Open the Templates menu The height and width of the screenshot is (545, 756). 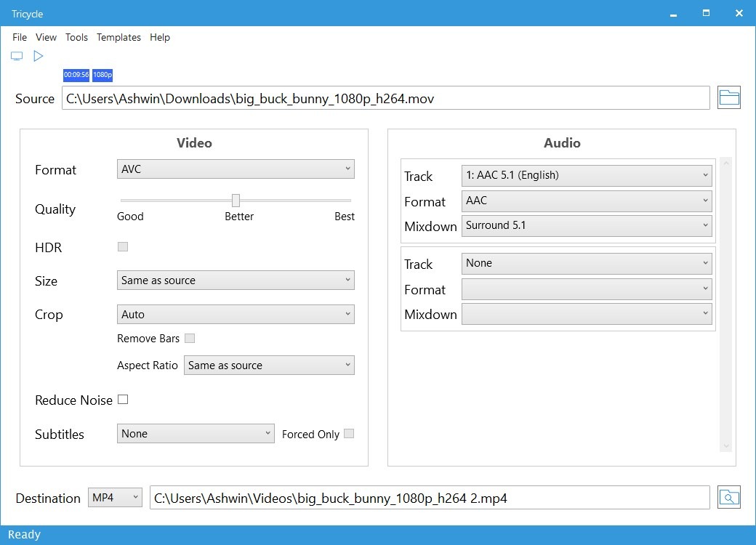[118, 37]
